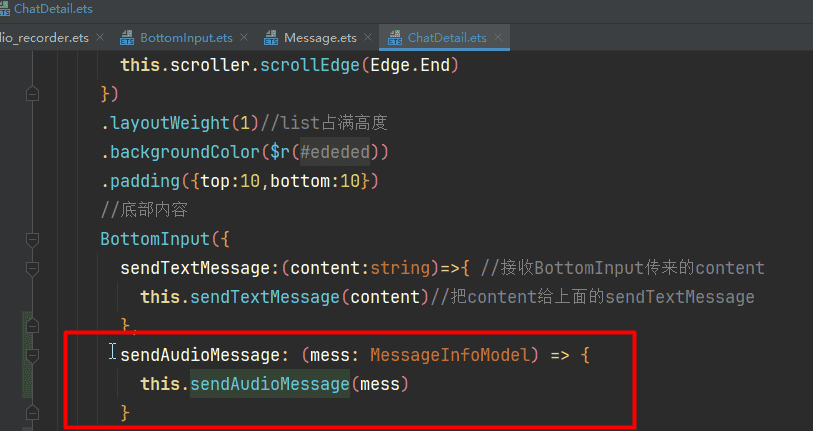Close the recorder.ets tab
The width and height of the screenshot is (813, 431).
pos(100,37)
